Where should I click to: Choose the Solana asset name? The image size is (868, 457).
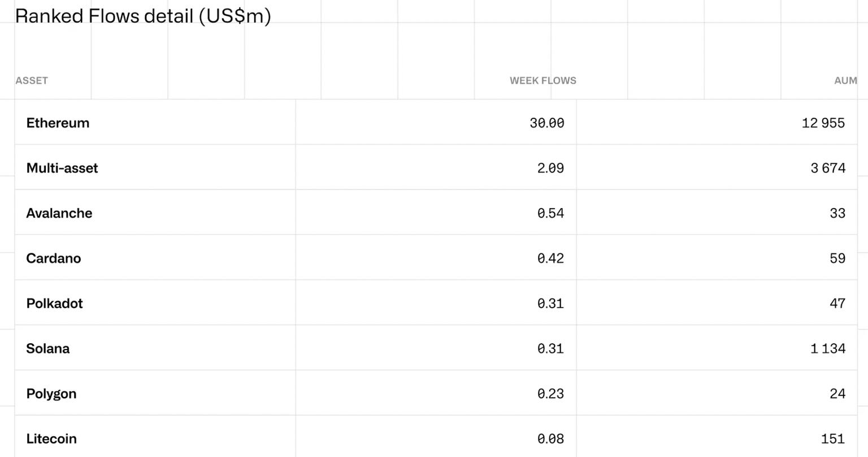pyautogui.click(x=48, y=348)
